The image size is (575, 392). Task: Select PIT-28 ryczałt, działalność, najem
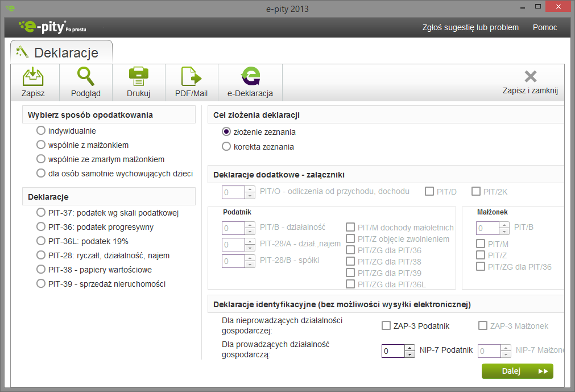click(x=41, y=255)
